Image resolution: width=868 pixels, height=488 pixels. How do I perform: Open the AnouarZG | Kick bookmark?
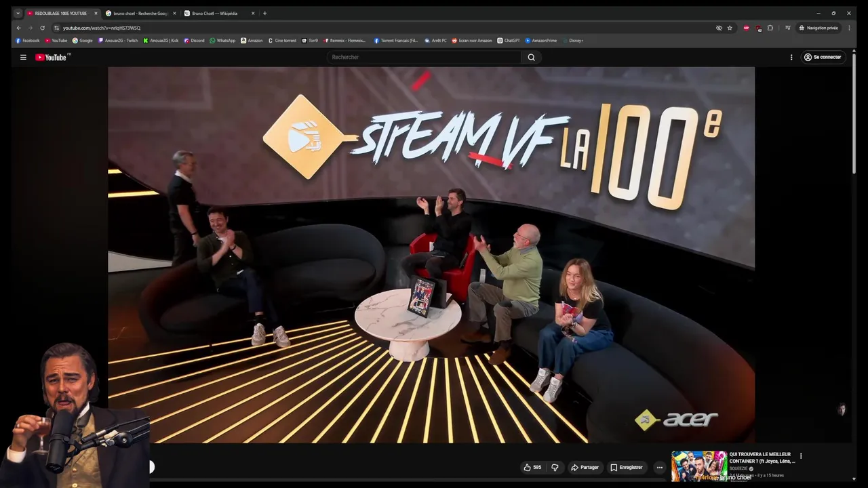tap(161, 41)
